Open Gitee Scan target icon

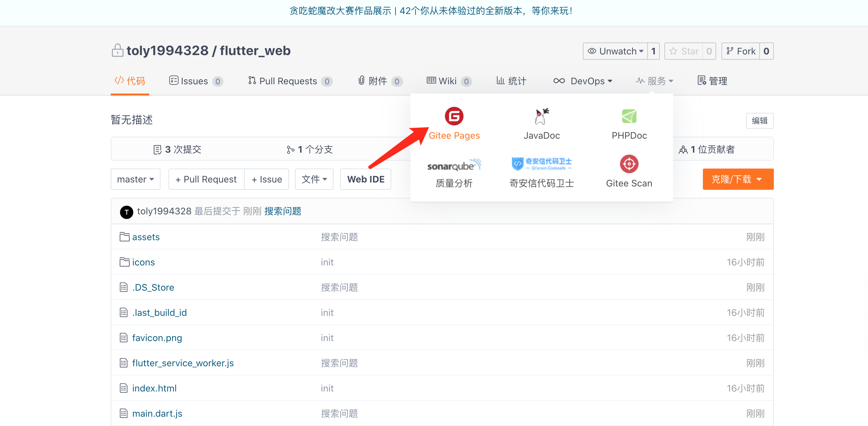[x=629, y=164]
